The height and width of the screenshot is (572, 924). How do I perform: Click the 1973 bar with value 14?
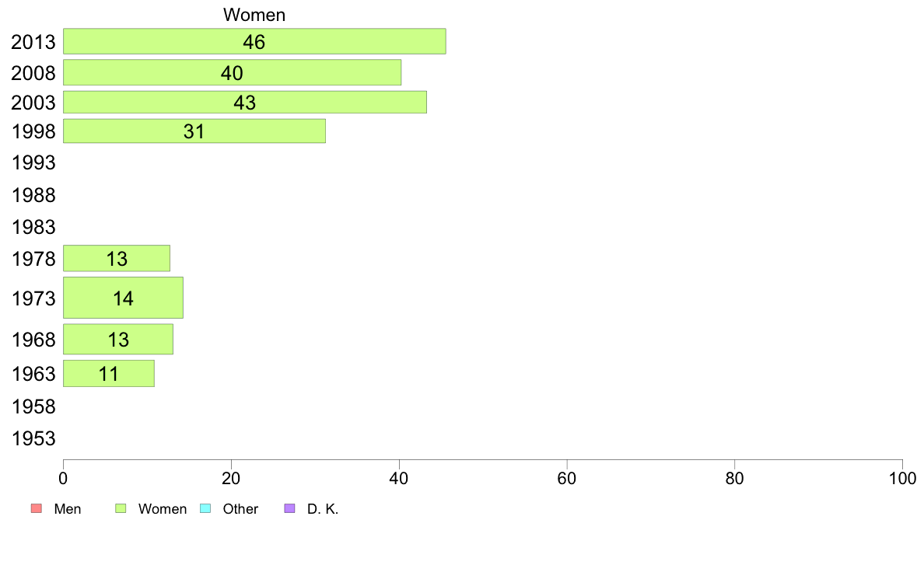(123, 298)
